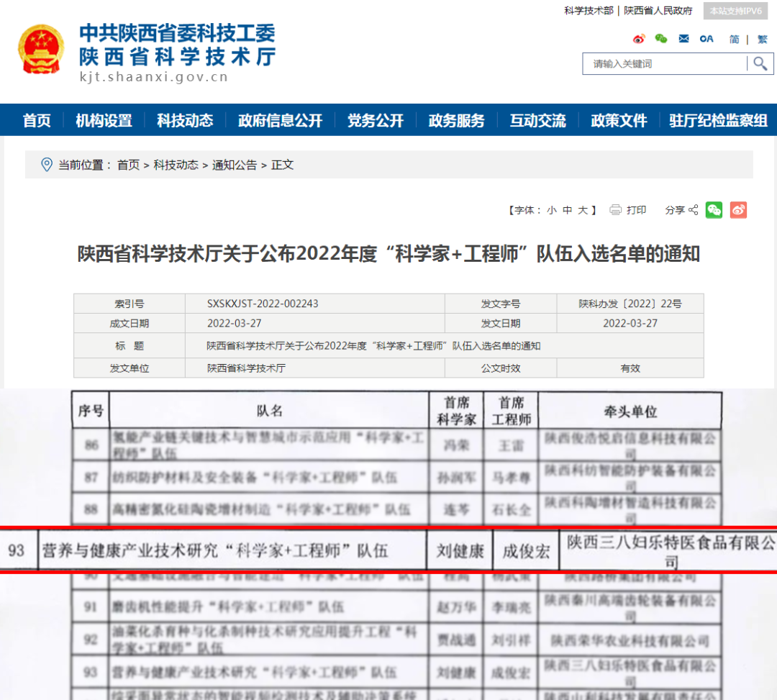Image resolution: width=777 pixels, height=700 pixels.
Task: Share the article via red Weibo button
Action: 738,210
